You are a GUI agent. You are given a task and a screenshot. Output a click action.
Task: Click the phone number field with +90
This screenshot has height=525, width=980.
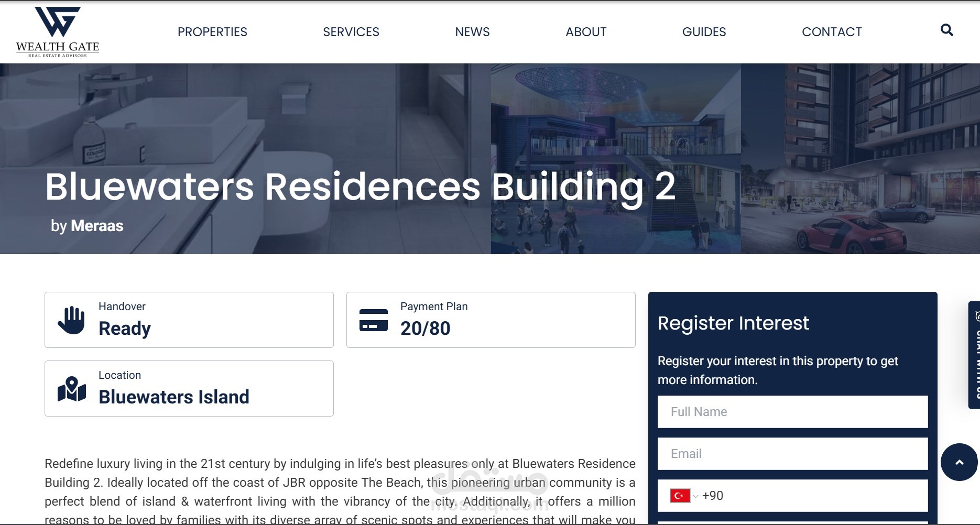click(x=792, y=496)
